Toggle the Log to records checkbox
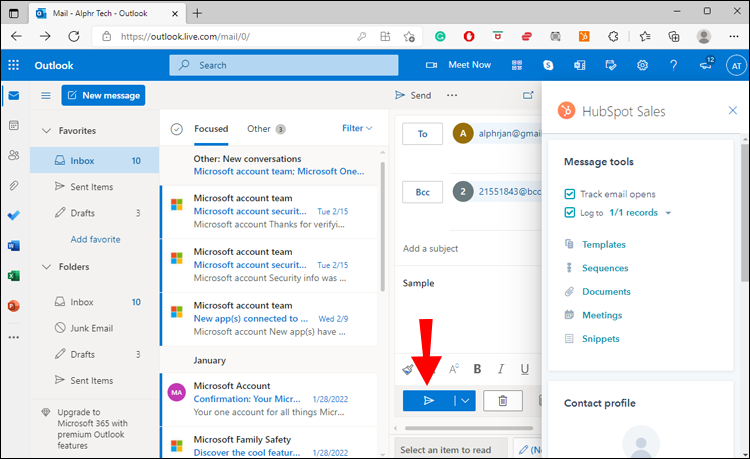Screen dimensions: 750x459 point(569,212)
